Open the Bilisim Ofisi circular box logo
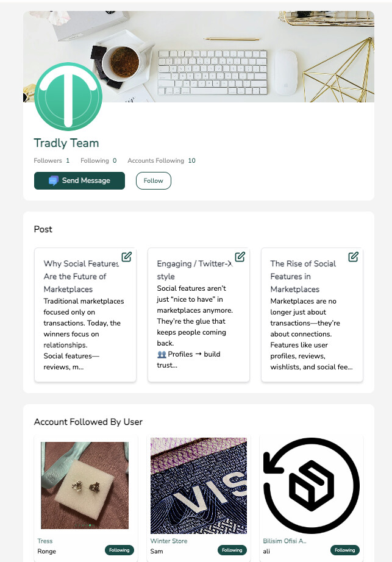Viewport: 392px width, 562px height. coord(312,486)
